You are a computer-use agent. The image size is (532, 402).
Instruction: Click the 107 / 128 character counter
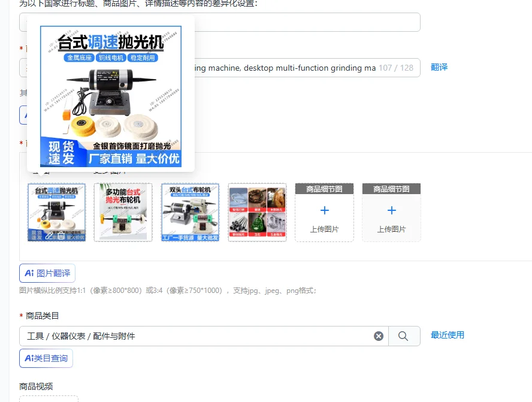click(x=396, y=68)
